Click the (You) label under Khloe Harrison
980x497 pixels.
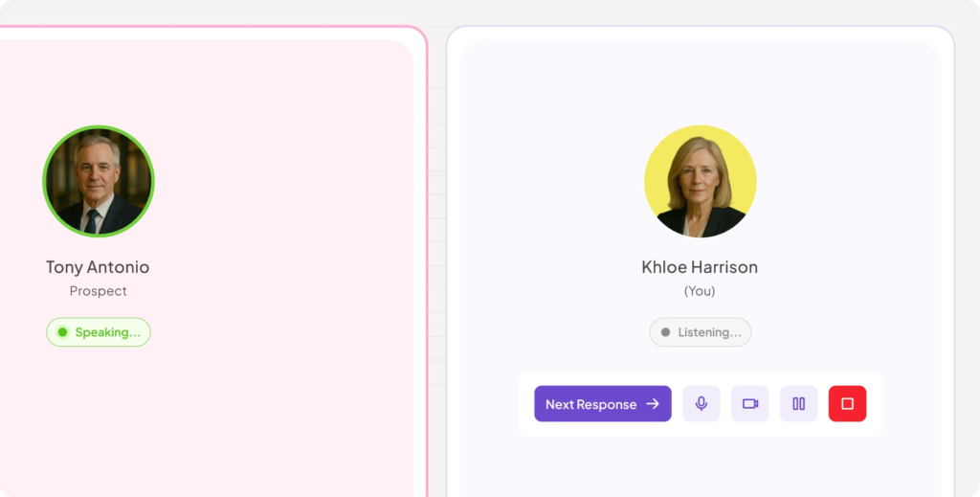point(700,291)
